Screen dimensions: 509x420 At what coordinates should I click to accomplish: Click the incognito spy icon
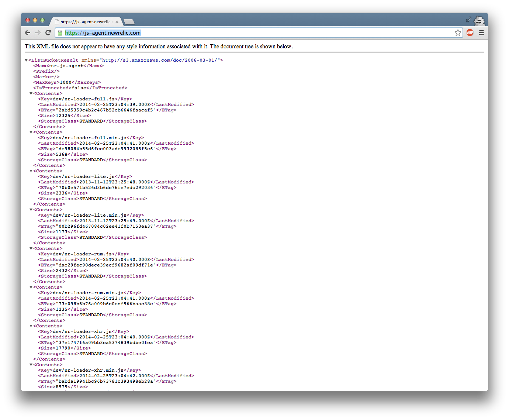479,21
